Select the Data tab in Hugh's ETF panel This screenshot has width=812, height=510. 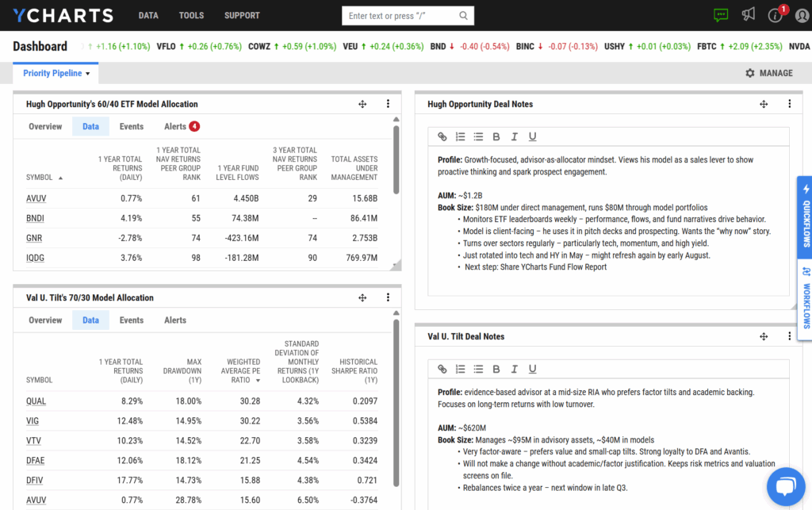(90, 126)
